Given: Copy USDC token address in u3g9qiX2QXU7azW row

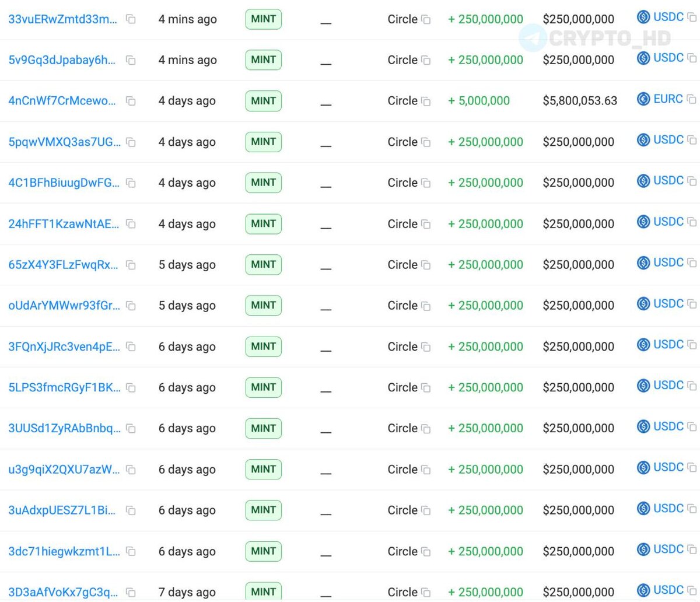Looking at the screenshot, I should coord(691,467).
